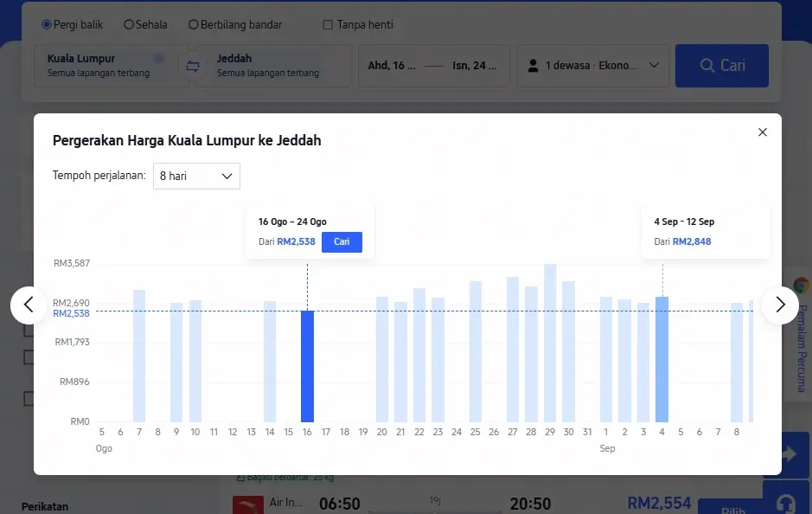The height and width of the screenshot is (514, 812).
Task: Select the 7 Ogo price bar
Action: click(x=139, y=356)
